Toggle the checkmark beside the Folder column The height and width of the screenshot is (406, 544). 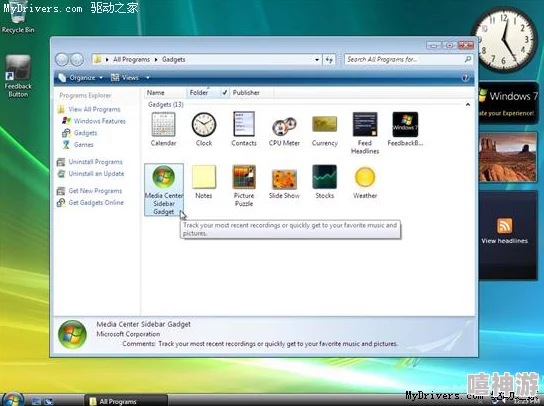(225, 93)
